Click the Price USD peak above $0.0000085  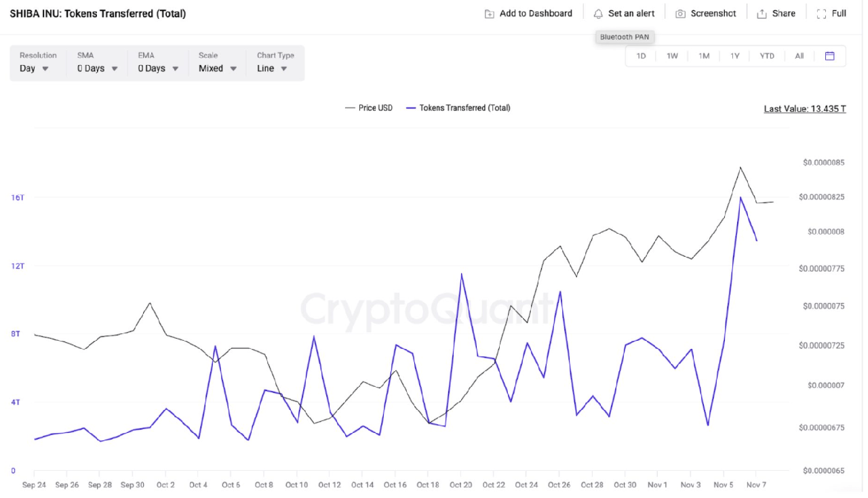(741, 167)
